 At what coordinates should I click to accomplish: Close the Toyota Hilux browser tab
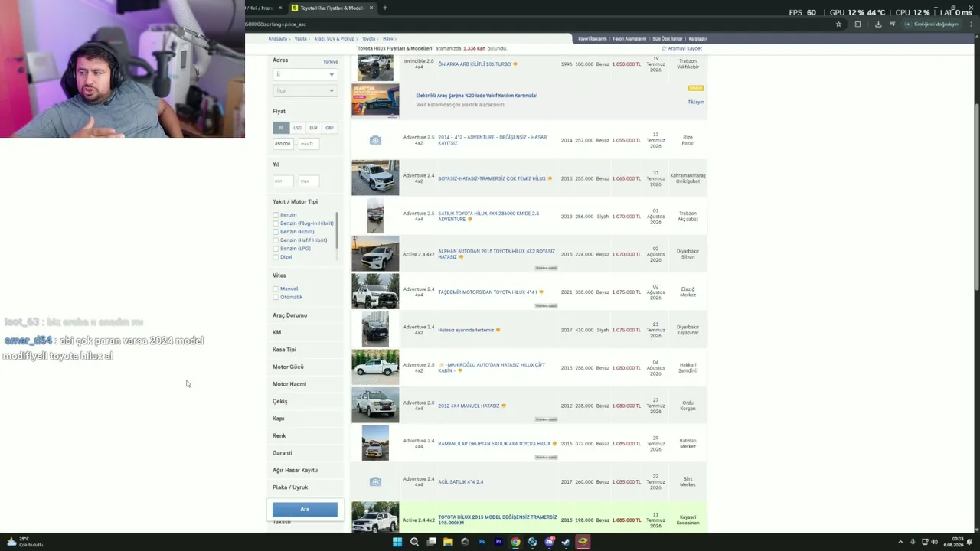[x=371, y=8]
